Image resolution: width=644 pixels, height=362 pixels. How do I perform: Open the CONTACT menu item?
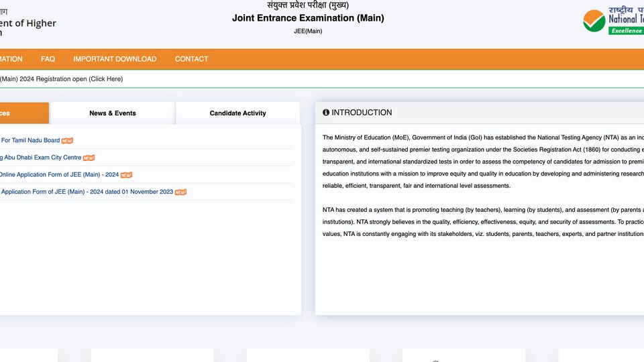191,59
